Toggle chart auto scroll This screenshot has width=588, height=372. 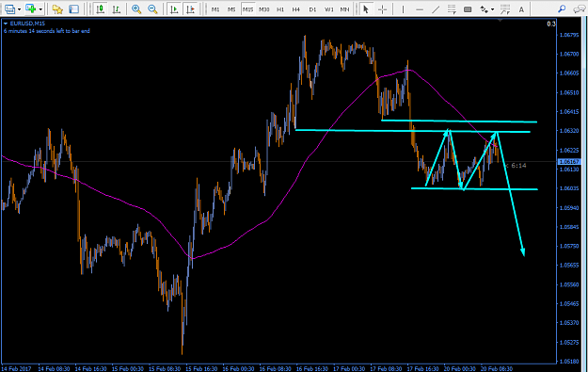(x=174, y=9)
